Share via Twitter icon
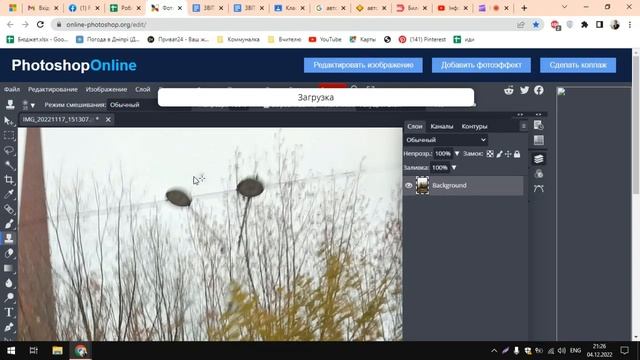 pyautogui.click(x=524, y=90)
